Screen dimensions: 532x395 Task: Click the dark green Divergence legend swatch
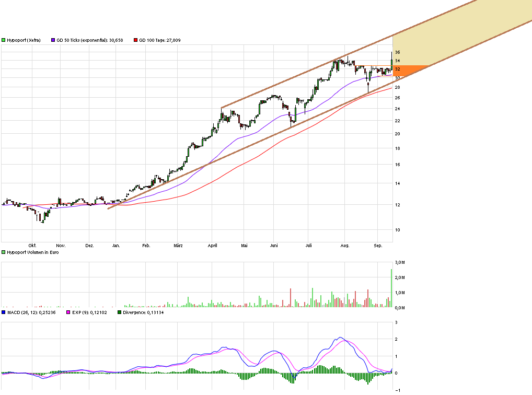point(119,312)
